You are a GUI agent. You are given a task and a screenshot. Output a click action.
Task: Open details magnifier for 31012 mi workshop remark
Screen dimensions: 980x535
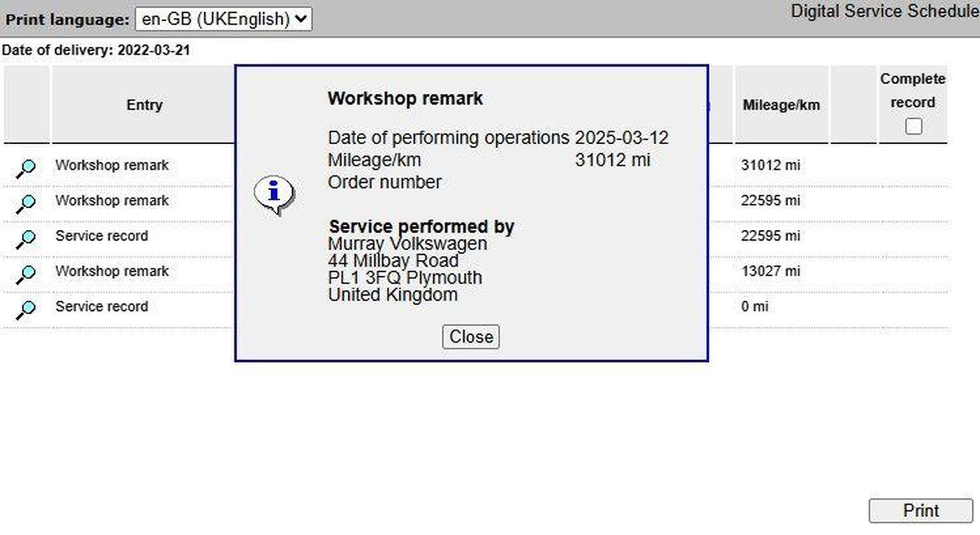pos(26,168)
